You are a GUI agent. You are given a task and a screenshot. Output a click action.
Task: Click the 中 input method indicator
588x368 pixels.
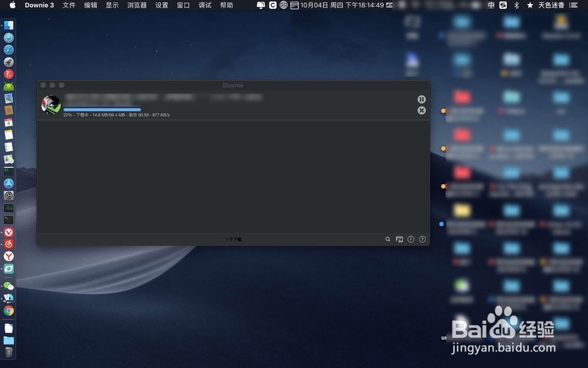pyautogui.click(x=491, y=5)
